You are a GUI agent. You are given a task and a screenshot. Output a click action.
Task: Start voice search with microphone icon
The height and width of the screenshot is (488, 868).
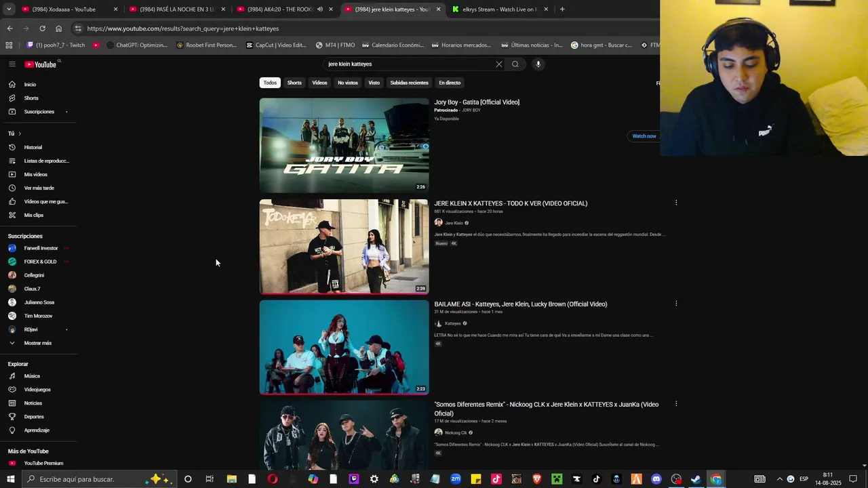(x=538, y=64)
